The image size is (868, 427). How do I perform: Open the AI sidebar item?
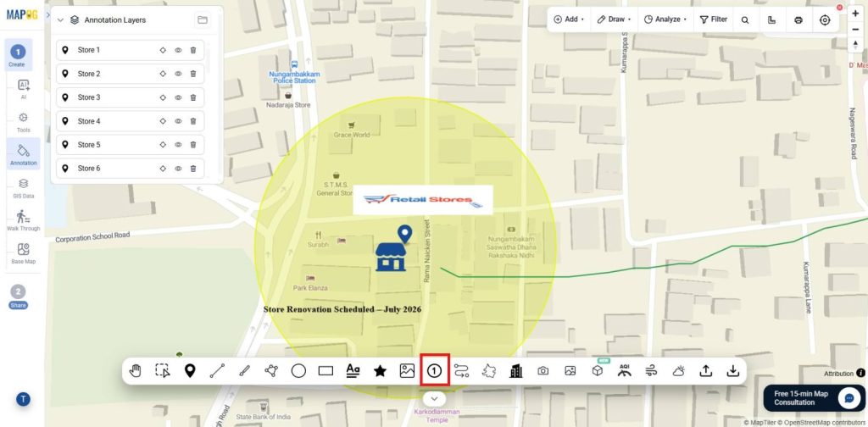pos(23,89)
